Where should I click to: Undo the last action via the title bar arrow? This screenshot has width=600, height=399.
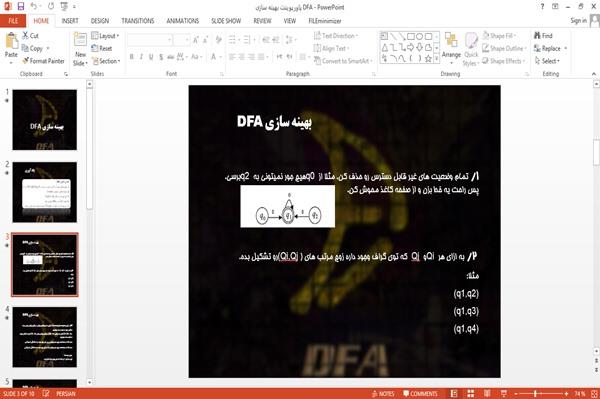click(34, 7)
